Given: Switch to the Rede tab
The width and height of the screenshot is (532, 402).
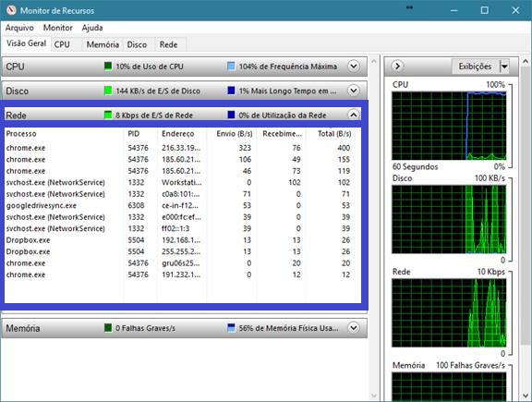Looking at the screenshot, I should tap(169, 44).
